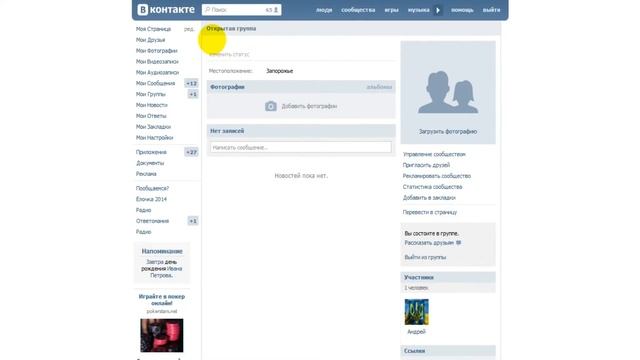Open 'помощь' in the top menu
Viewport: 640px width, 360px height.
point(462,10)
